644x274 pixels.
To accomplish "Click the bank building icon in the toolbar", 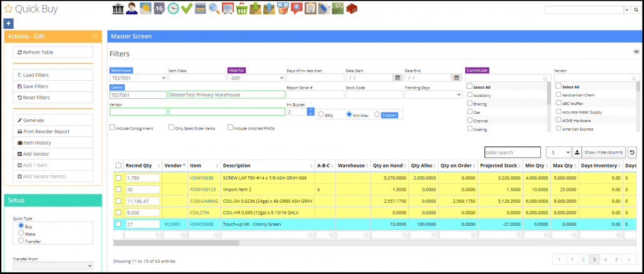I will pyautogui.click(x=118, y=9).
